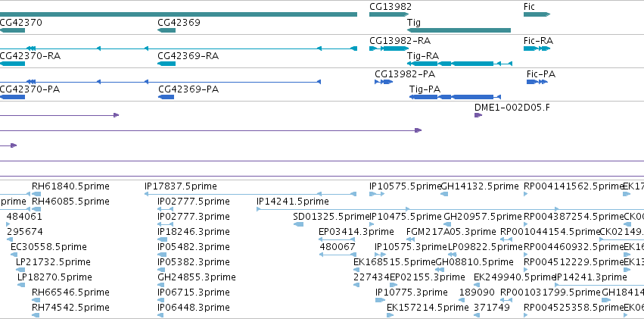The width and height of the screenshot is (644, 319).
Task: Select the RH46085.5prime EST label
Action: [70, 202]
